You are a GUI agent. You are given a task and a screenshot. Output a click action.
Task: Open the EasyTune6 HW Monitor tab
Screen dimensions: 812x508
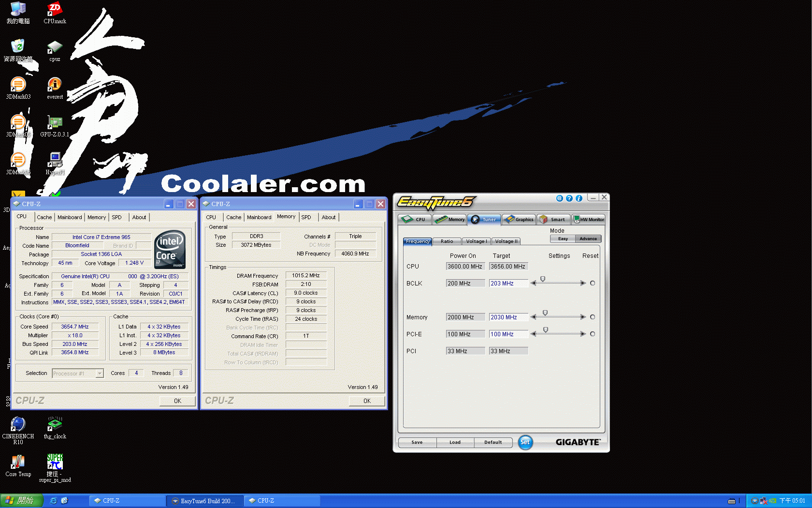[x=588, y=220]
